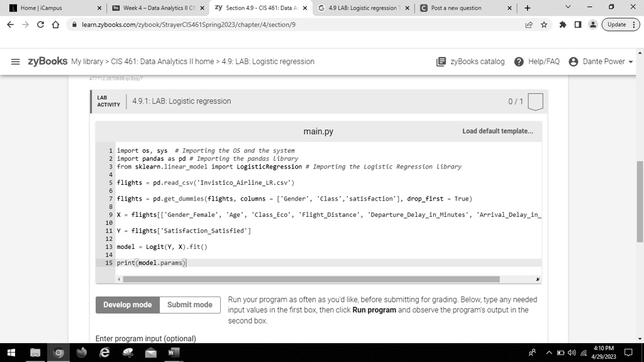Switch to Submit mode
This screenshot has height=362, width=644.
click(x=190, y=305)
